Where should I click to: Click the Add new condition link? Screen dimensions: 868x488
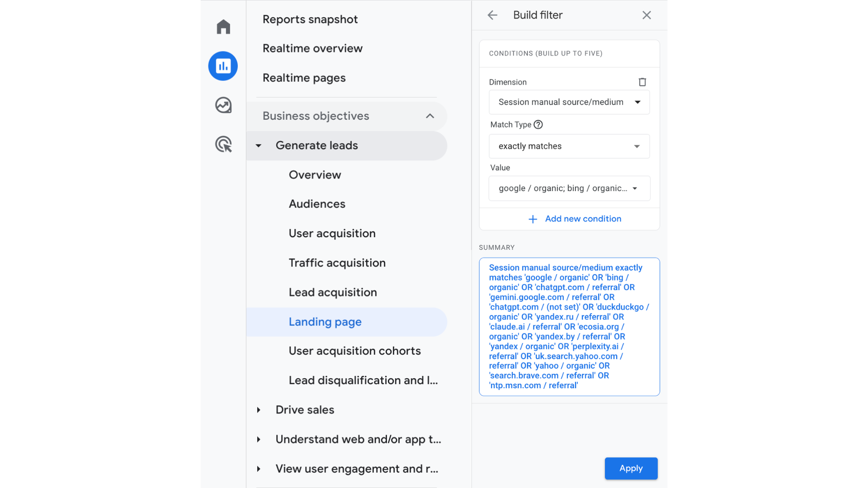coord(583,219)
